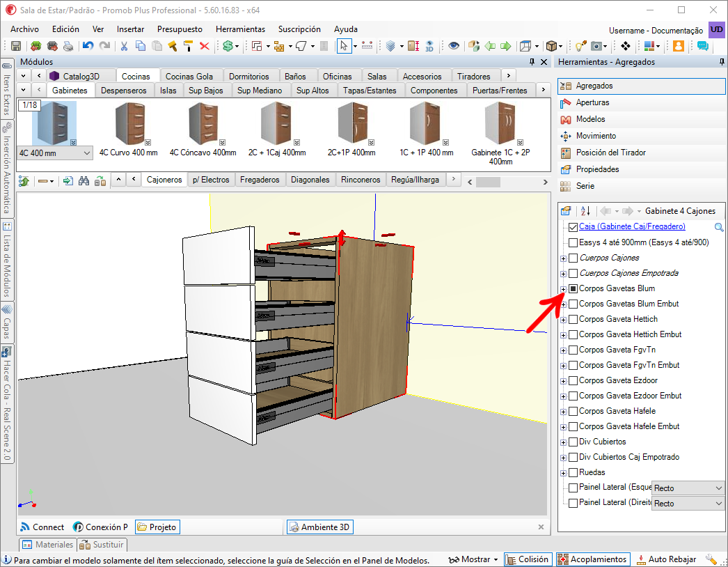Check Painel Lateral (Esquerdo) checkbox
Viewport: 728px width, 567px height.
point(573,488)
